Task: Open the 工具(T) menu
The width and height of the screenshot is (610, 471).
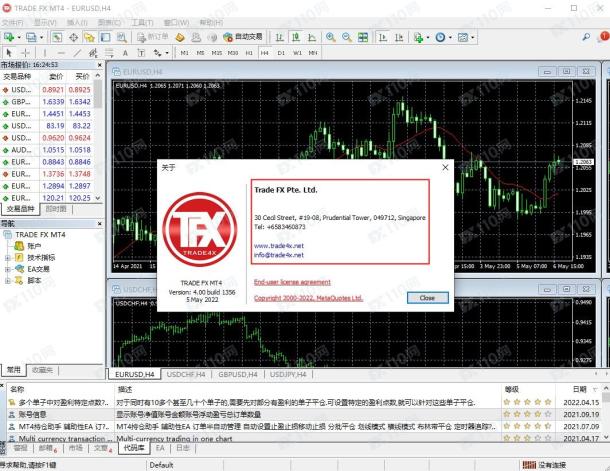Action: pos(142,23)
